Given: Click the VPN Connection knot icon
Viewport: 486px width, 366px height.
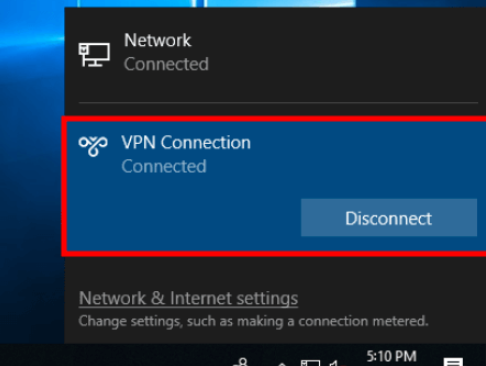Looking at the screenshot, I should 93,146.
